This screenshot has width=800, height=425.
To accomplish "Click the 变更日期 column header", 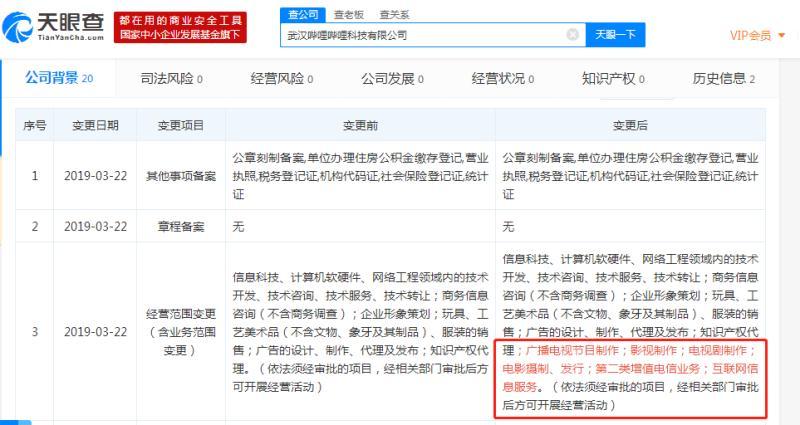I will click(x=95, y=125).
